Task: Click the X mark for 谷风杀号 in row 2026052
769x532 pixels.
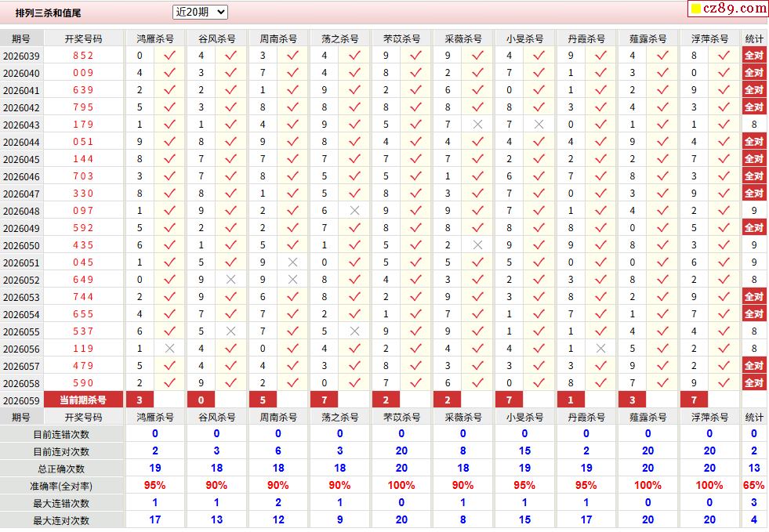Action: [x=231, y=280]
